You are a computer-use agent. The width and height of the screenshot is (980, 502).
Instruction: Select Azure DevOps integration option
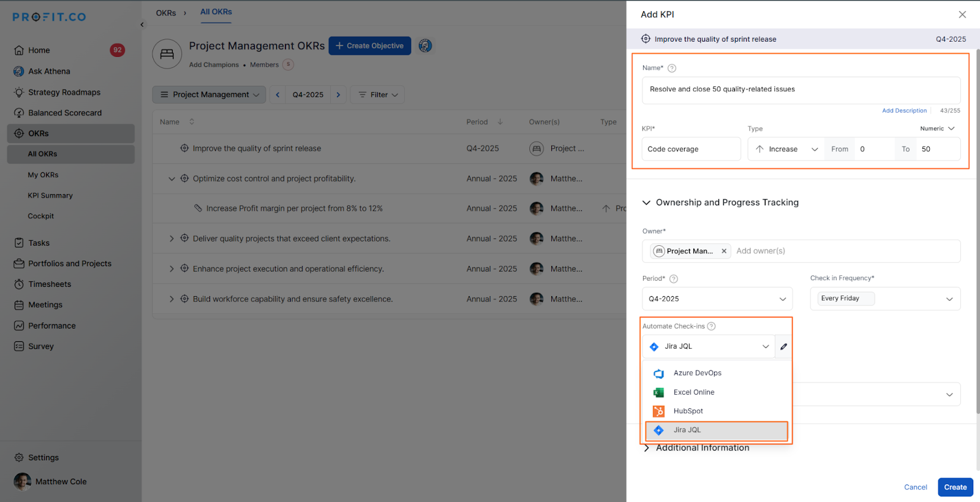click(x=717, y=373)
